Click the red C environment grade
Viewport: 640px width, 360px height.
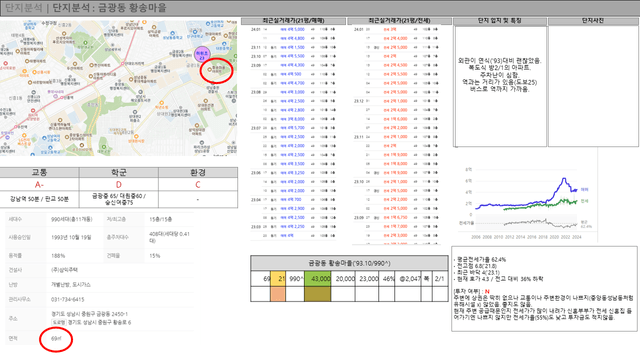pyautogui.click(x=198, y=185)
